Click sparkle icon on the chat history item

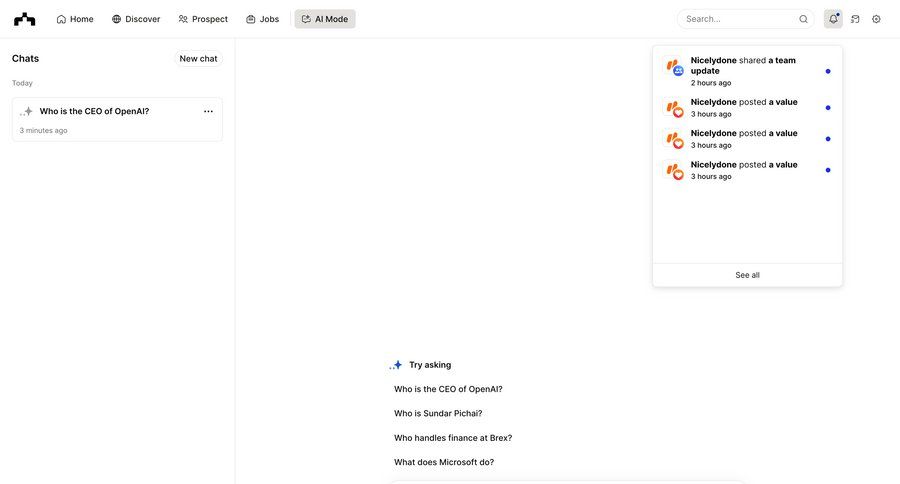click(x=26, y=111)
